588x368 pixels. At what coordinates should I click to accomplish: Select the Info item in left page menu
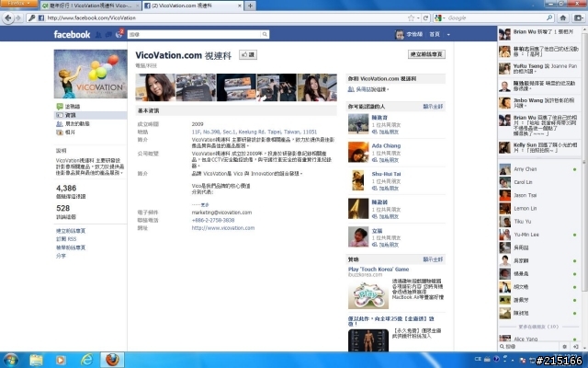(90, 115)
